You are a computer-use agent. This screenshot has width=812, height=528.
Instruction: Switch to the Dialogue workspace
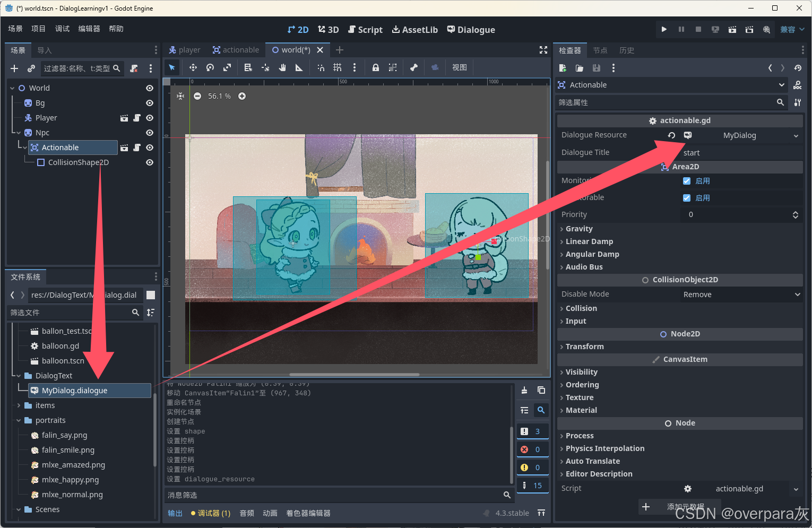471,30
